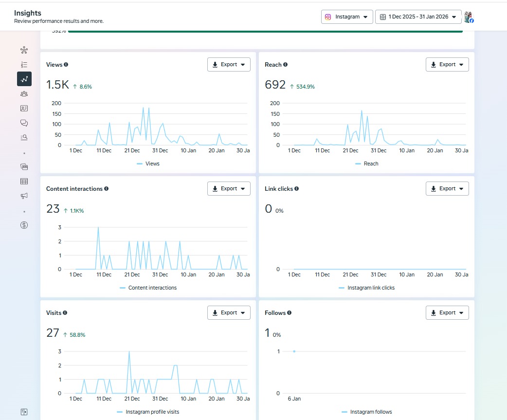Open the Planner list icon in sidebar

(x=24, y=65)
